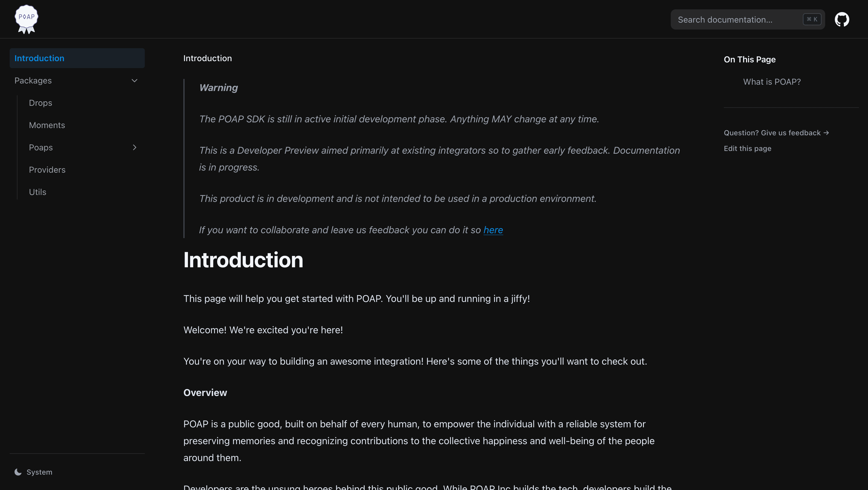This screenshot has height=490, width=868.
Task: Click the POAP logo in the header
Action: pos(26,19)
